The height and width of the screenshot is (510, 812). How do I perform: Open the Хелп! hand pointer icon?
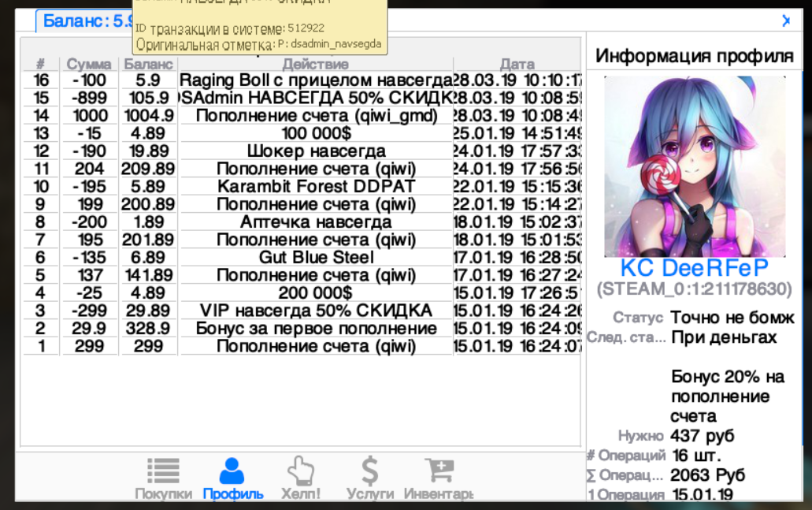tap(301, 471)
